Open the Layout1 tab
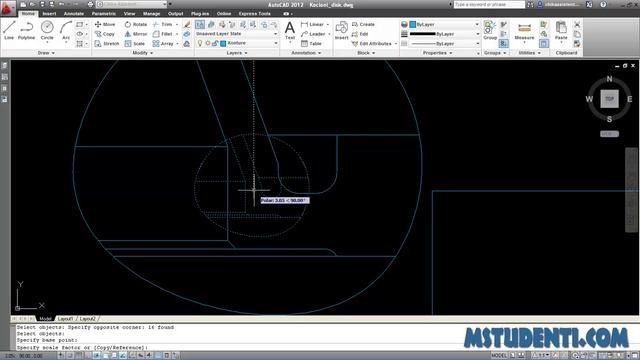The height and width of the screenshot is (360, 640). click(65, 319)
